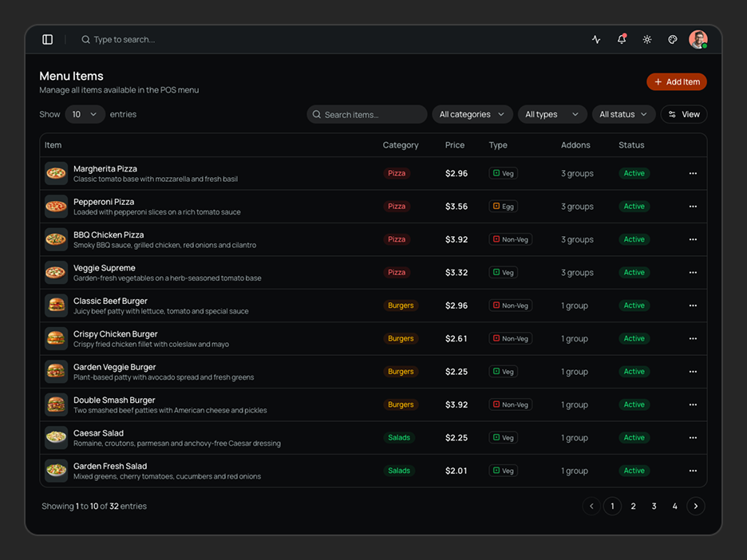Open the View options button
Viewport: 747px width, 560px height.
tap(684, 114)
